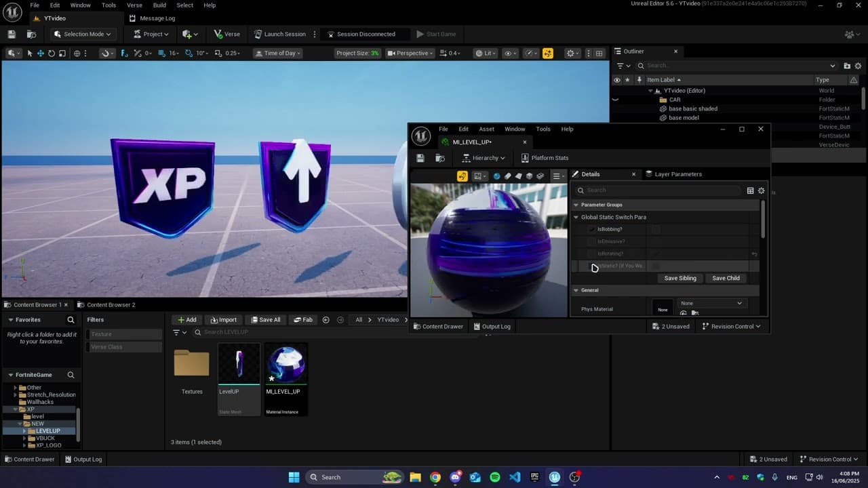Open Spotify from the taskbar
The width and height of the screenshot is (868, 488).
point(495,477)
